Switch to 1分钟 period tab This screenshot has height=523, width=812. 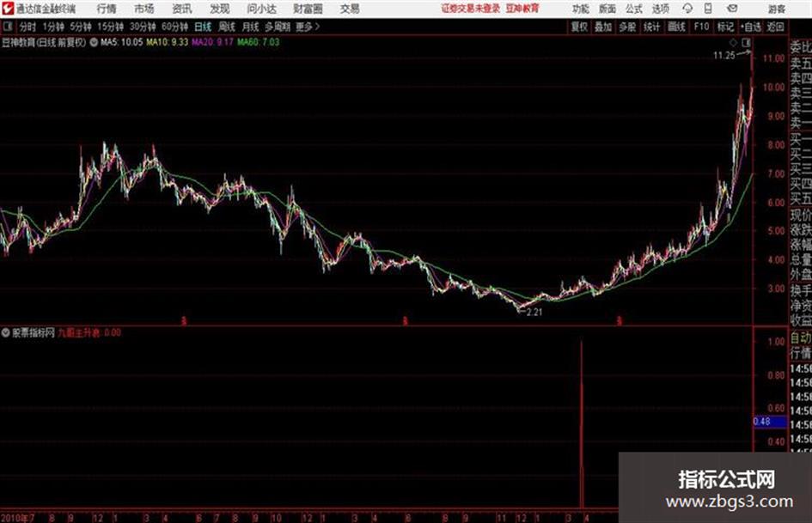pyautogui.click(x=53, y=27)
